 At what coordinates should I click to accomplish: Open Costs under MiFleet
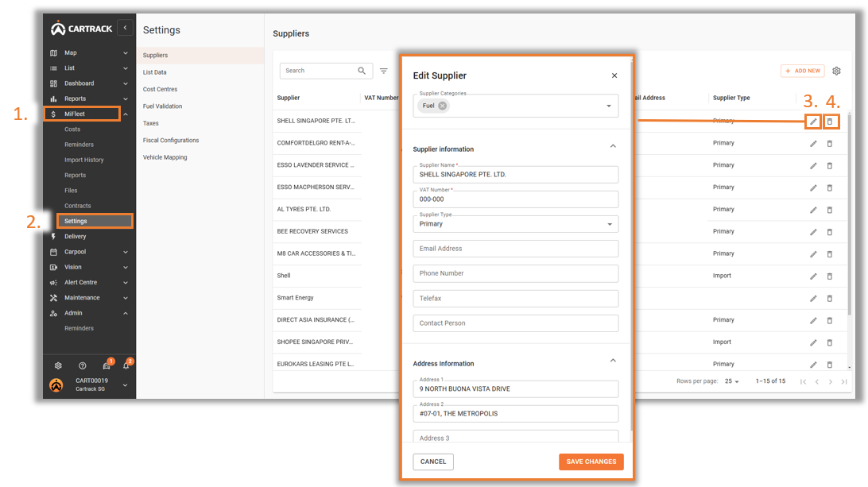pos(72,129)
